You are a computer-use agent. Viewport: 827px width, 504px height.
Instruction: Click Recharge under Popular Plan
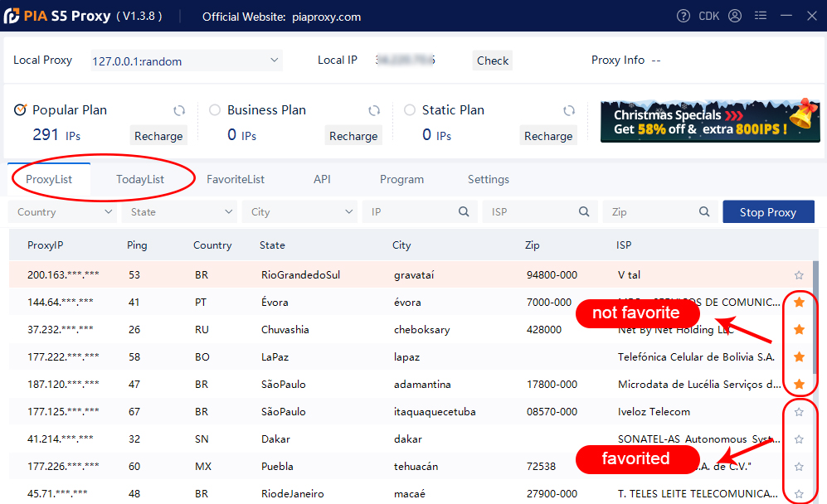[x=158, y=135]
